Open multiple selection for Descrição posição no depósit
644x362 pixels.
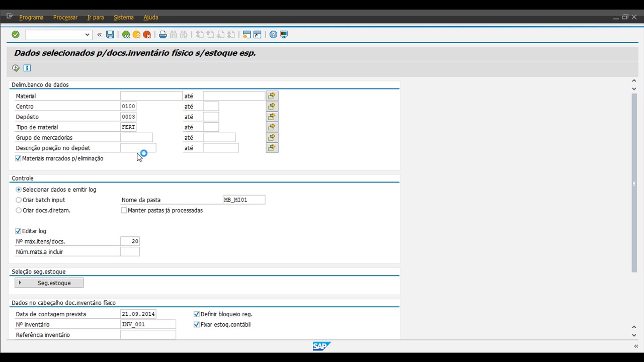coord(272,148)
